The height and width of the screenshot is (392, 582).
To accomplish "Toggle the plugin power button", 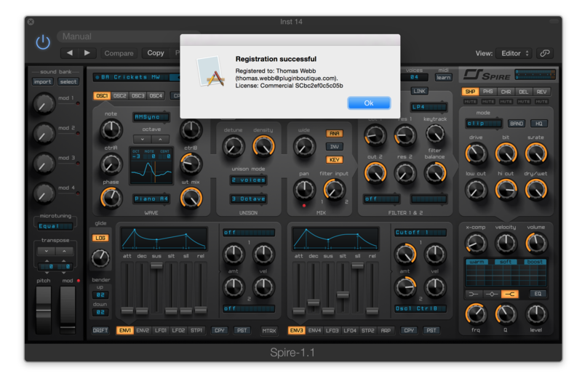I will (43, 41).
